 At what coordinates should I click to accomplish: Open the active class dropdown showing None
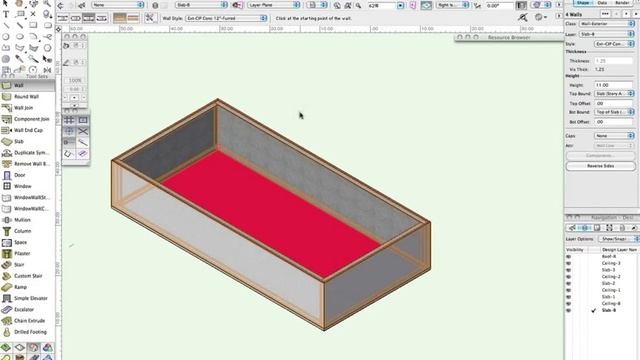coord(118,5)
